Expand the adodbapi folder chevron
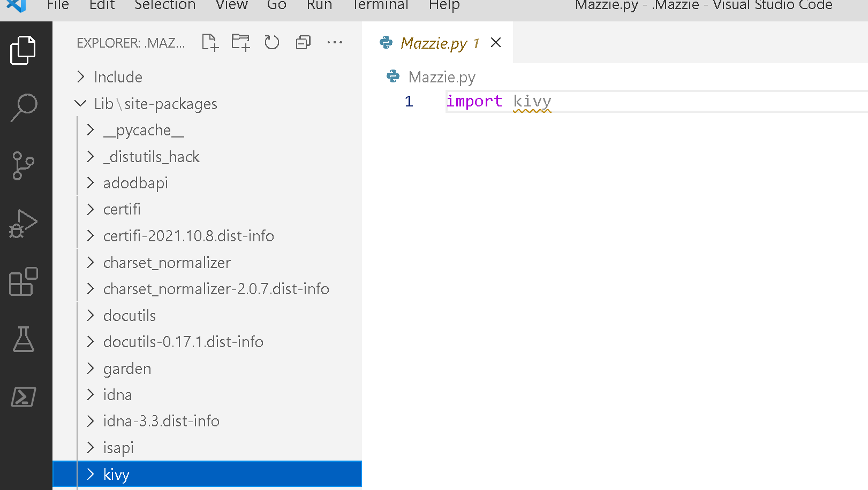868x490 pixels. 90,182
